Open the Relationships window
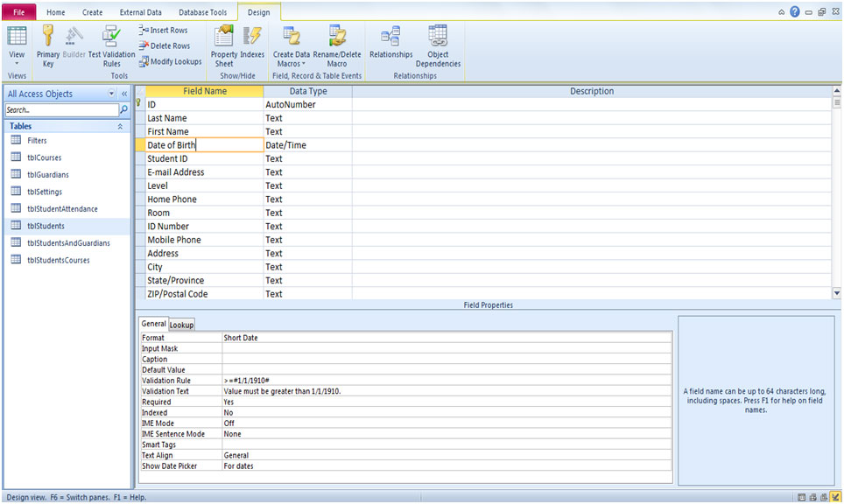Viewport: 844px width, 504px height. tap(390, 44)
